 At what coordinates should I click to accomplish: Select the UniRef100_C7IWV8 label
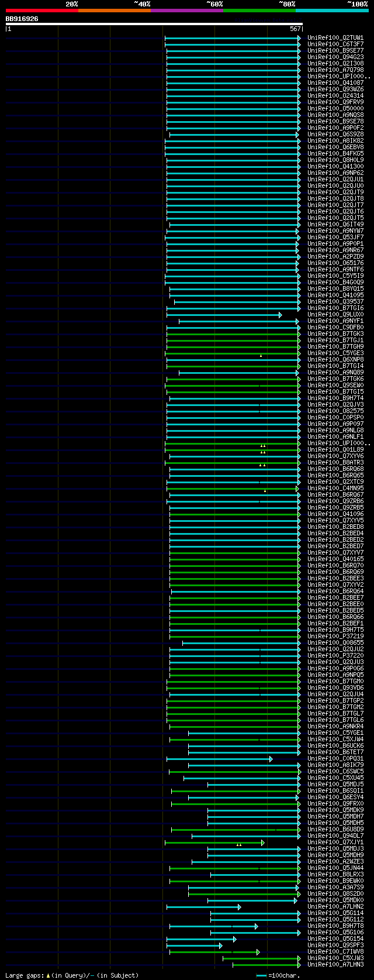tap(335, 951)
